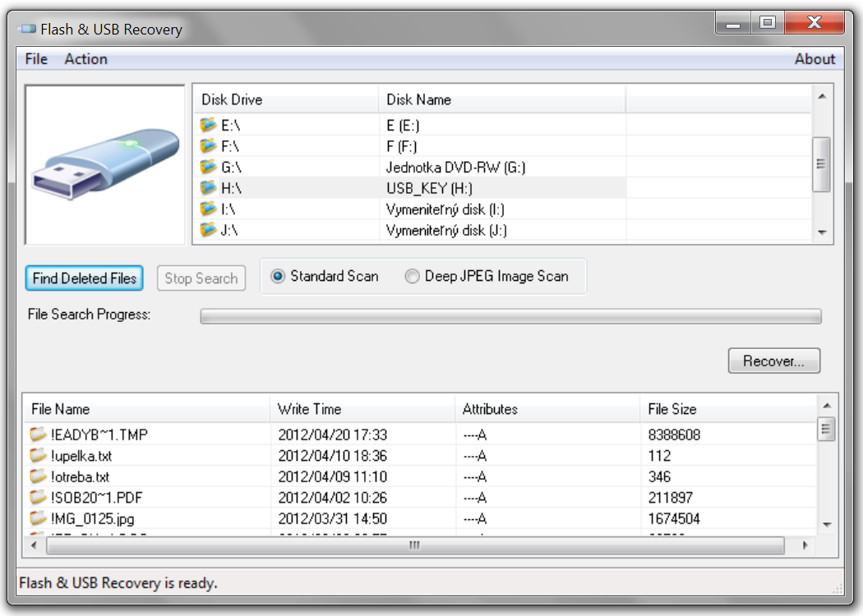863x616 pixels.
Task: Click the Recover... button
Action: (773, 361)
